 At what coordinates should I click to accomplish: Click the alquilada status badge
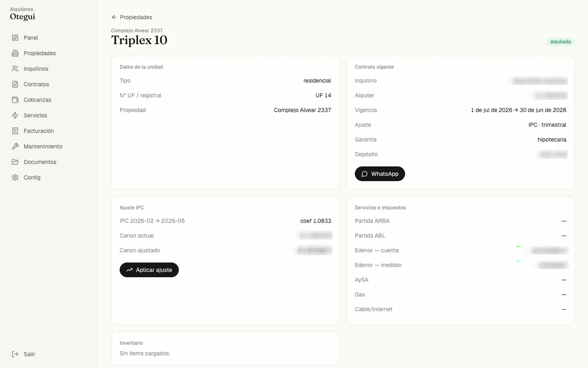pos(560,42)
